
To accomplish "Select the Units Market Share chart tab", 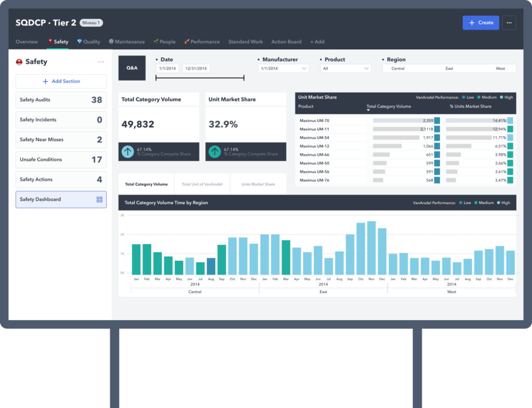I will coord(258,185).
